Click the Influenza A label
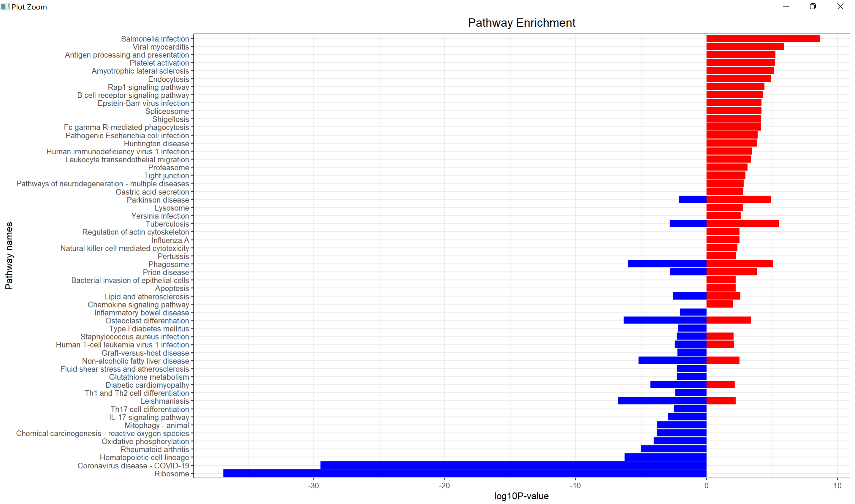This screenshot has width=855, height=504. click(x=170, y=240)
